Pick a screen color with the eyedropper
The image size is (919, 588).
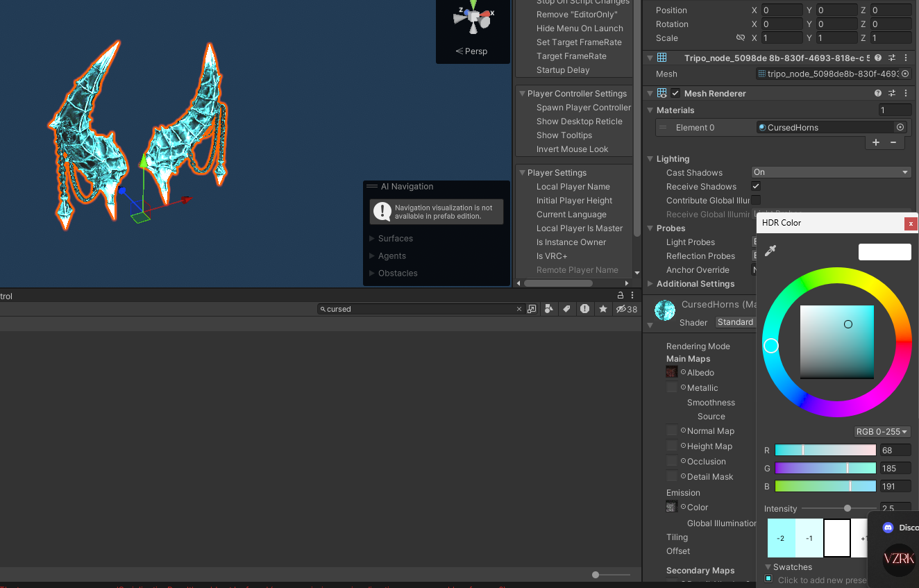(x=770, y=251)
